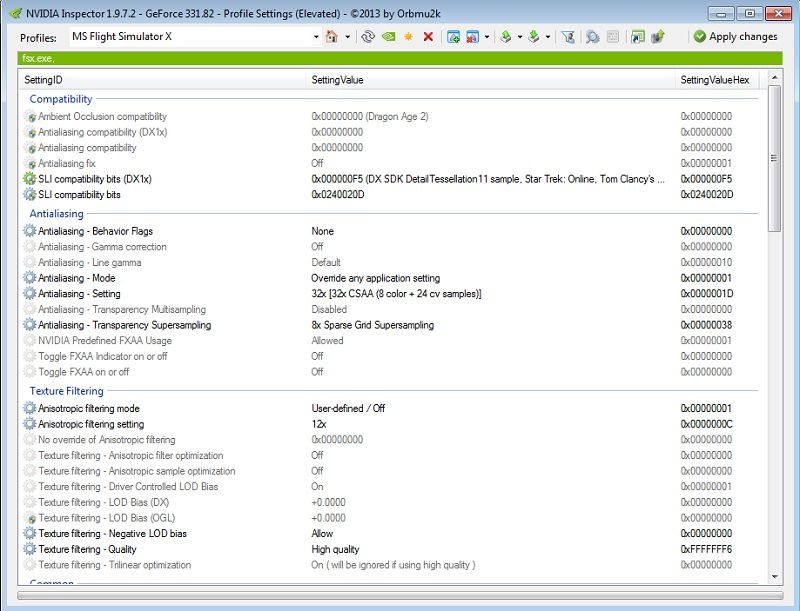Image resolution: width=800 pixels, height=611 pixels.
Task: Click icon beside Ambient Occlusion compatibility
Action: pos(30,116)
